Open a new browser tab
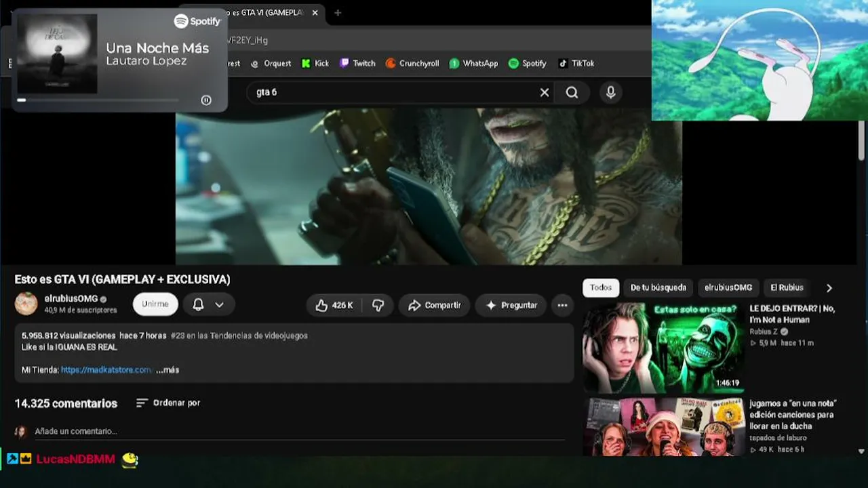Viewport: 868px width, 488px height. pos(338,13)
